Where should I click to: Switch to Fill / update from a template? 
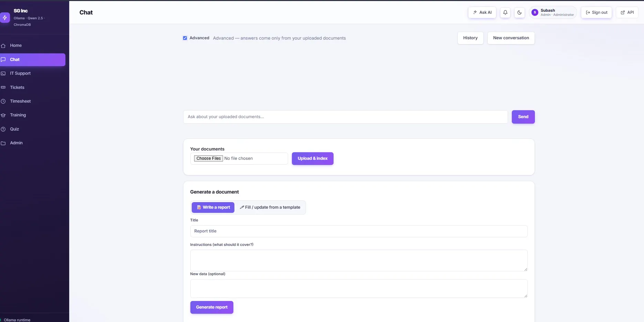[270, 207]
